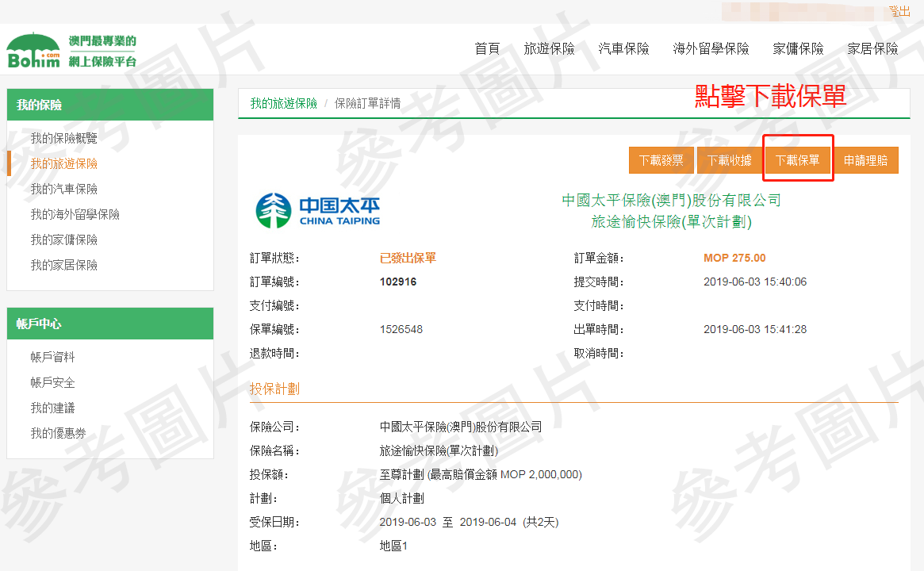Open 我的保險概覽 in the sidebar
Image resolution: width=924 pixels, height=571 pixels.
pyautogui.click(x=63, y=138)
